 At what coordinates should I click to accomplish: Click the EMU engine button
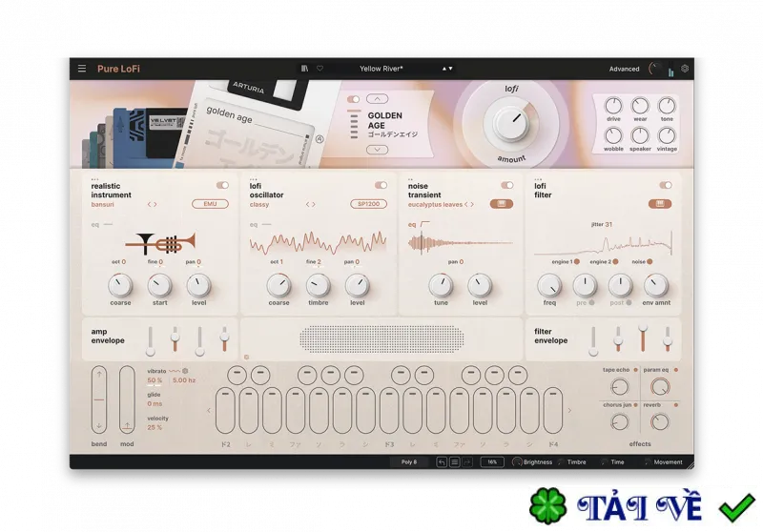pos(210,204)
